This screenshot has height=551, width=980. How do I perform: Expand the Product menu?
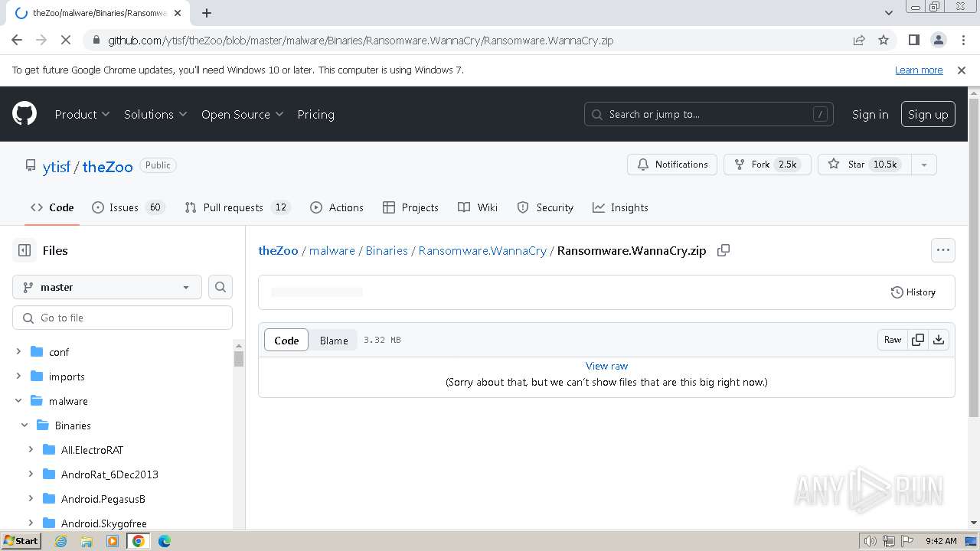82,114
